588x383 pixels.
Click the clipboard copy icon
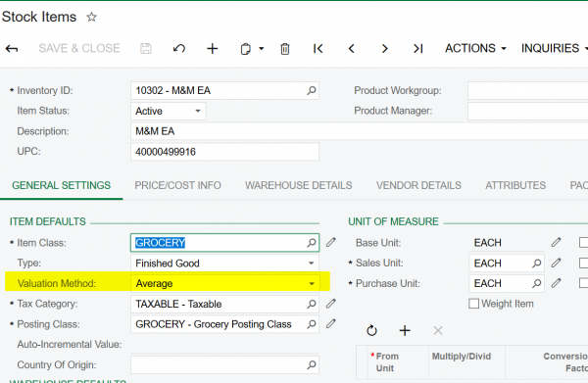coord(245,49)
